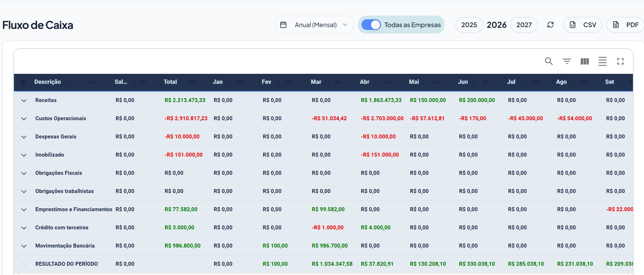Viewport: 644px width, 275px height.
Task: Switch to year 2027
Action: pos(524,25)
